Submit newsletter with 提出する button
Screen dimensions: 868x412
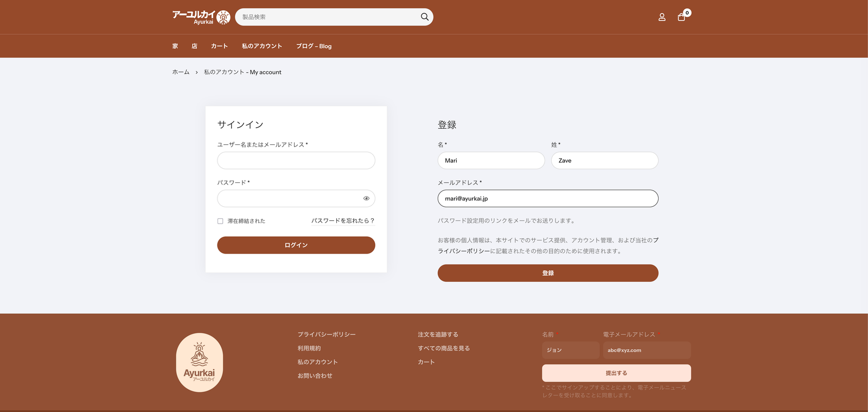pyautogui.click(x=616, y=373)
